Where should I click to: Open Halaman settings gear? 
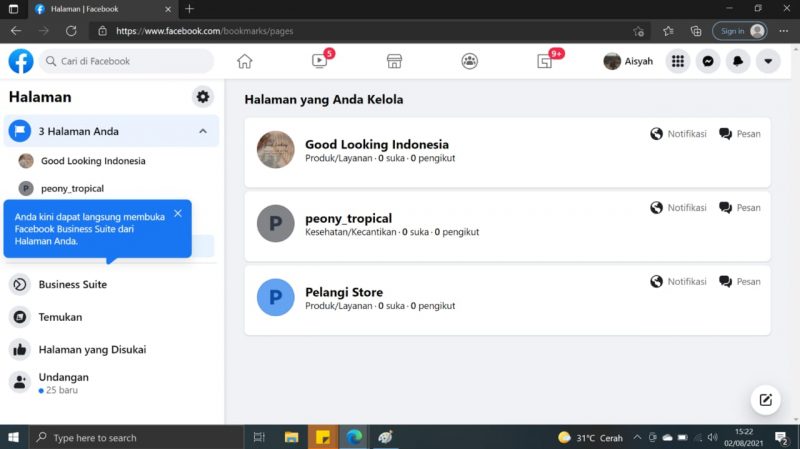coord(203,96)
